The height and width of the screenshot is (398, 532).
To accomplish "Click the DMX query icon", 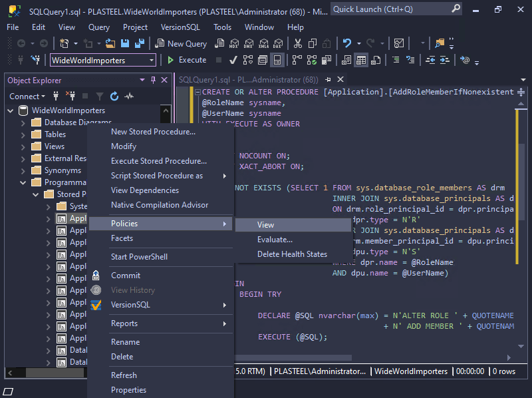I will click(249, 43).
